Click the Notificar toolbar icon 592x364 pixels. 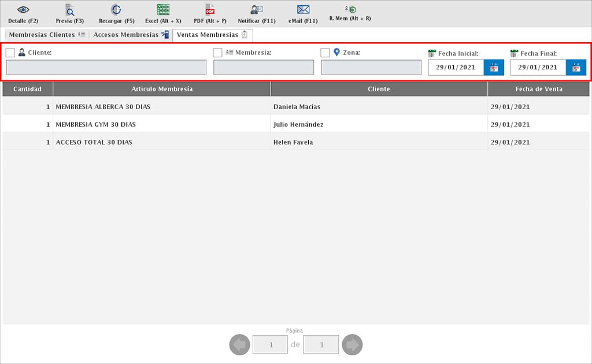click(257, 10)
